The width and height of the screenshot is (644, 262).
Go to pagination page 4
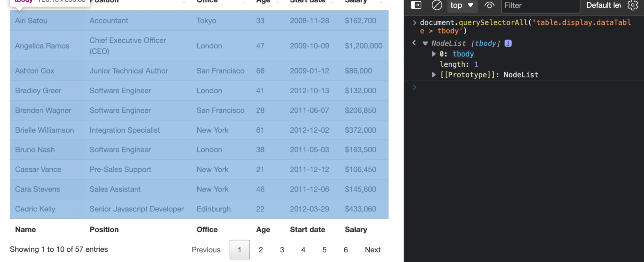303,250
